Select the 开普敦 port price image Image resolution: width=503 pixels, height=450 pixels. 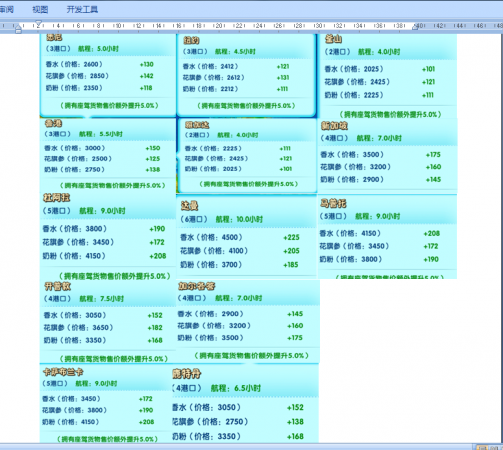tap(108, 322)
